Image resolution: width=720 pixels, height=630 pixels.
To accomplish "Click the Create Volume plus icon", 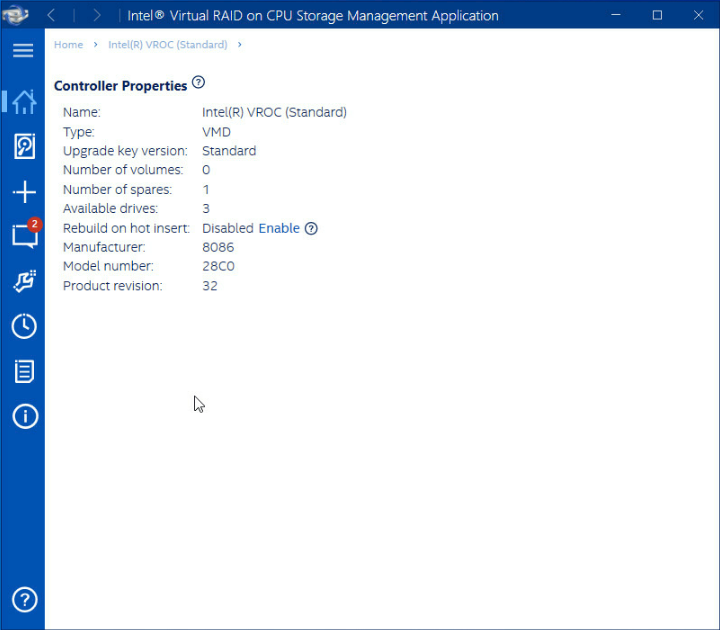I will (x=24, y=191).
